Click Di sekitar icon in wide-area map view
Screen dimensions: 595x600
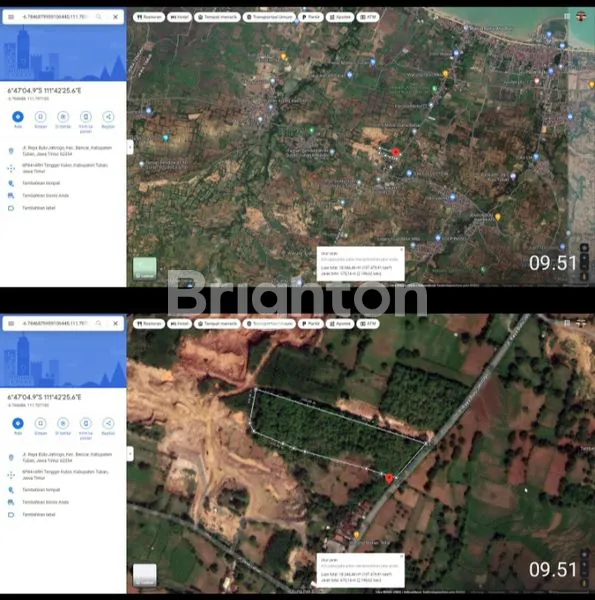click(x=63, y=117)
